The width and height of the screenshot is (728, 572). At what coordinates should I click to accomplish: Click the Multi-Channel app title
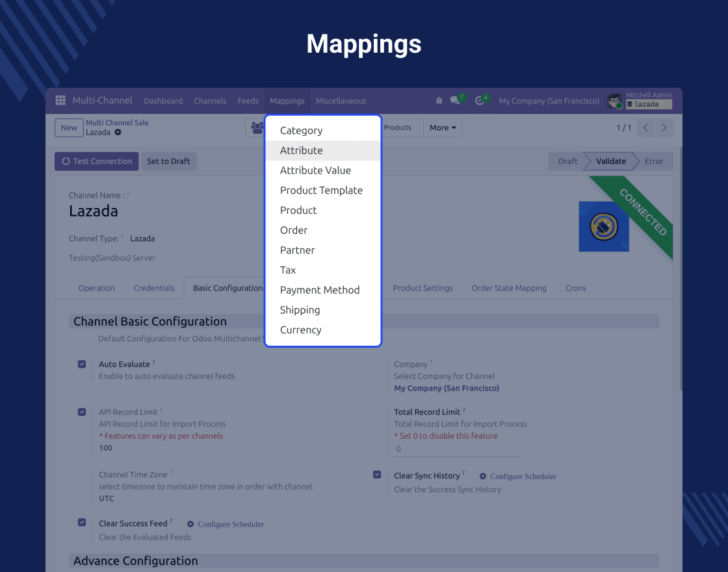tap(102, 100)
